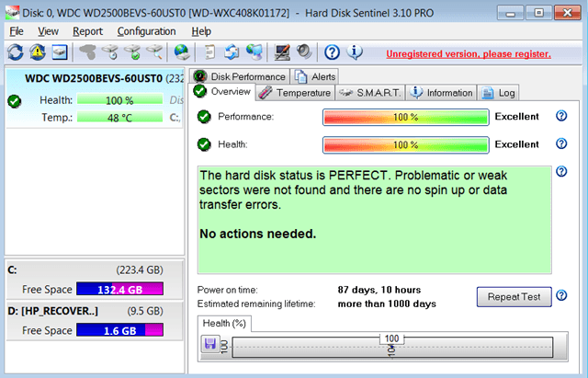Click the Health 100 % gradient bar in Overview
The image size is (588, 378).
[406, 145]
